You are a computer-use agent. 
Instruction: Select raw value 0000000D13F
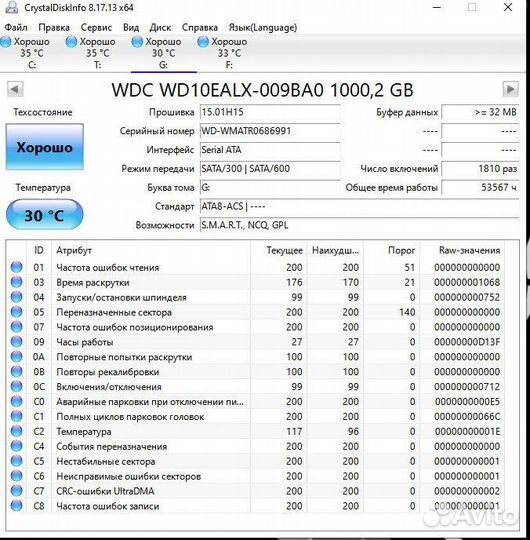click(x=467, y=342)
